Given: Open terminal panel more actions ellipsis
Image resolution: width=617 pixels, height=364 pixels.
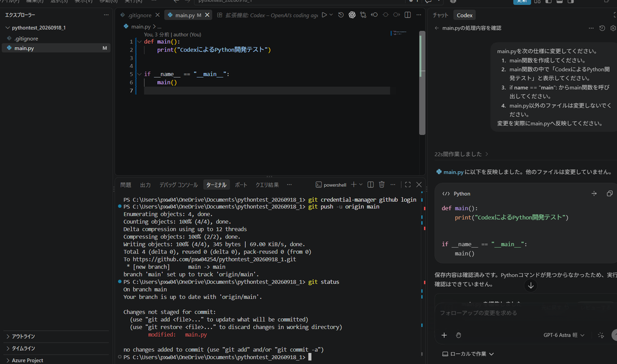Looking at the screenshot, I should (393, 184).
